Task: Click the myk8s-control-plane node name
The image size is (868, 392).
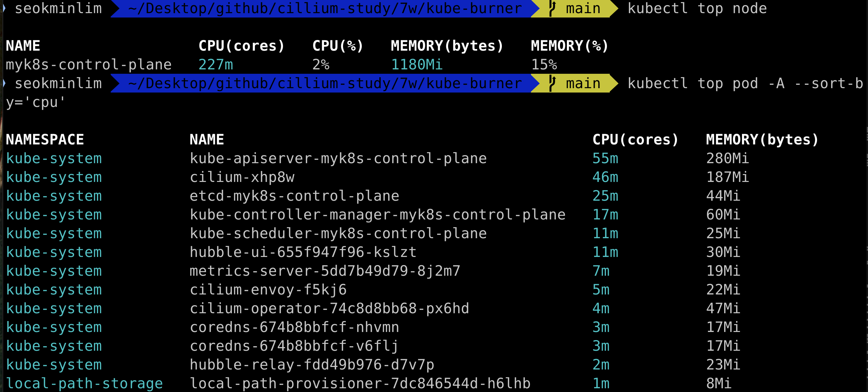Action: [x=88, y=64]
